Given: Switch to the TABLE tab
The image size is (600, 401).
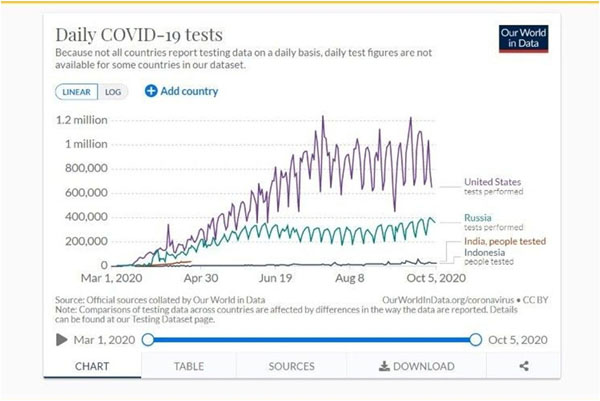Looking at the screenshot, I should (189, 366).
